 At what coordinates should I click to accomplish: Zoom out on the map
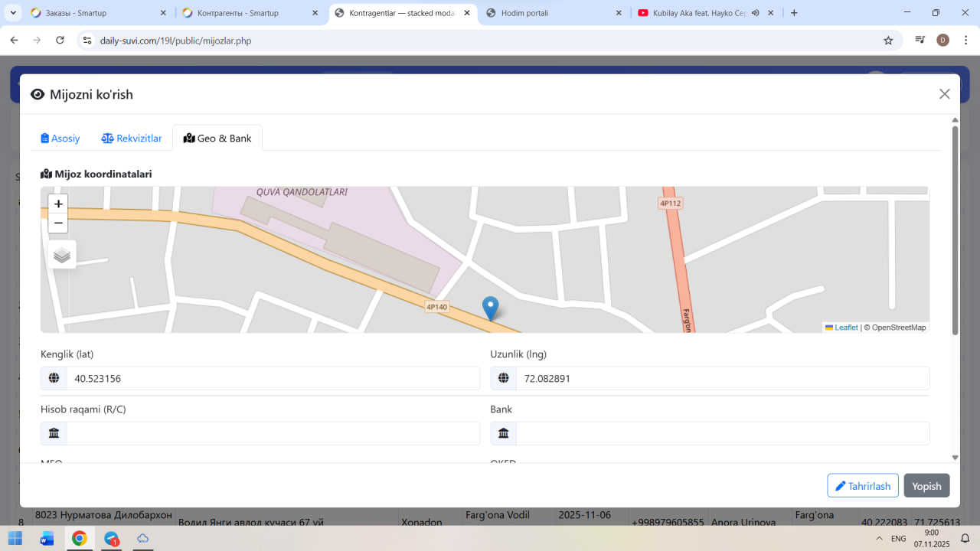tap(58, 223)
